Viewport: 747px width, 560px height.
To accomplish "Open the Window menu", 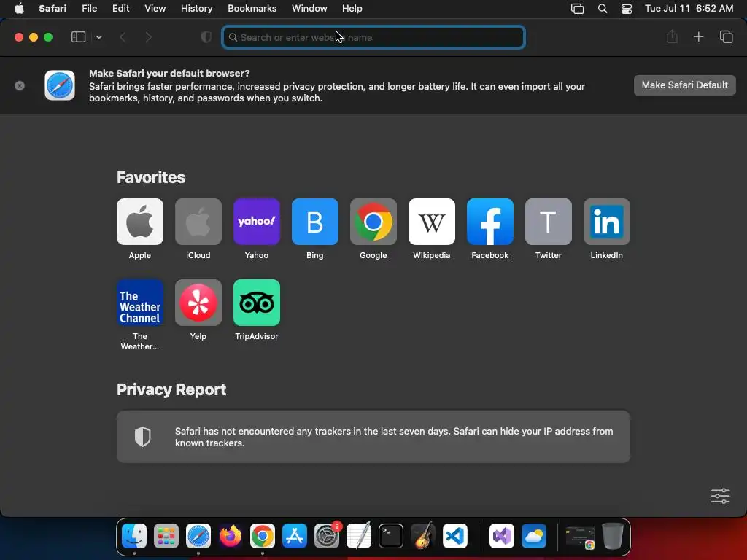I will click(309, 8).
